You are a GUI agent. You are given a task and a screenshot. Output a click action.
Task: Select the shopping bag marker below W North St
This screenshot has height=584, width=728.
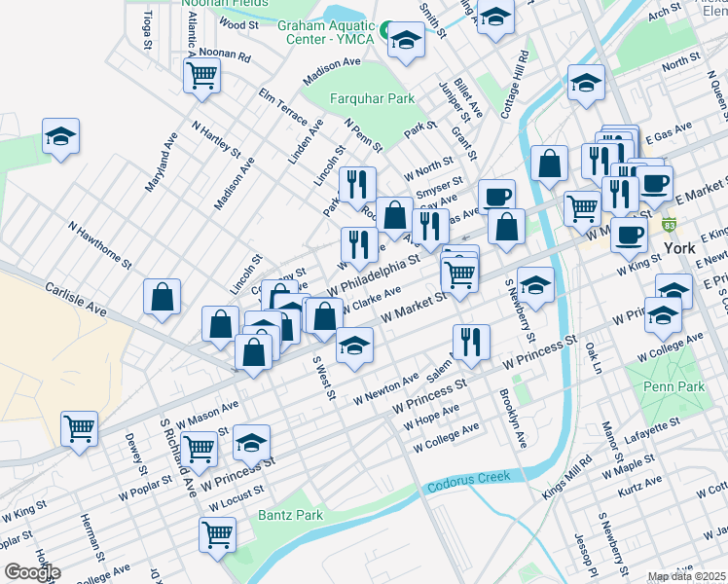click(x=394, y=216)
